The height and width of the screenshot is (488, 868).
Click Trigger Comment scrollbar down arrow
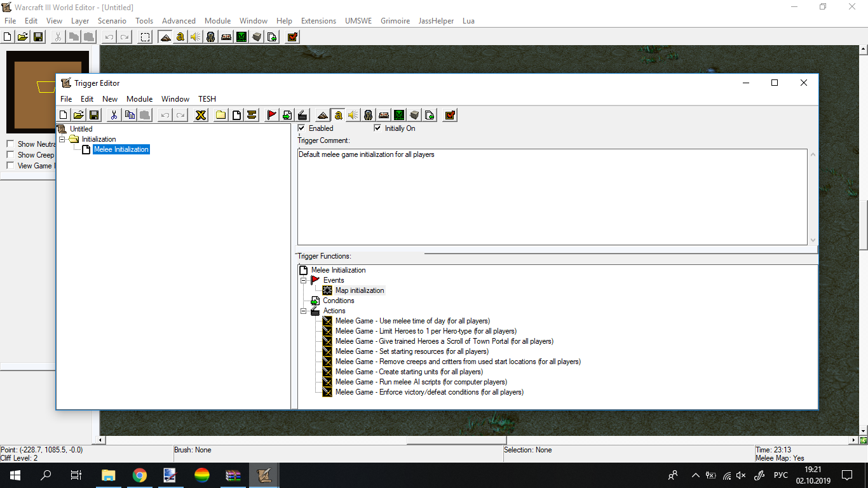click(813, 240)
